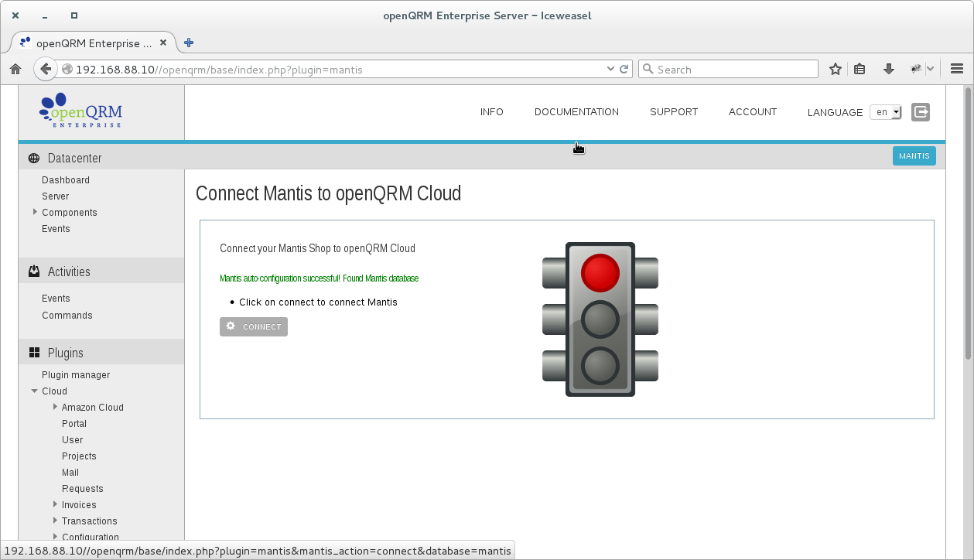Collapse the Cloud tree section
The height and width of the screenshot is (560, 974).
pyautogui.click(x=35, y=391)
